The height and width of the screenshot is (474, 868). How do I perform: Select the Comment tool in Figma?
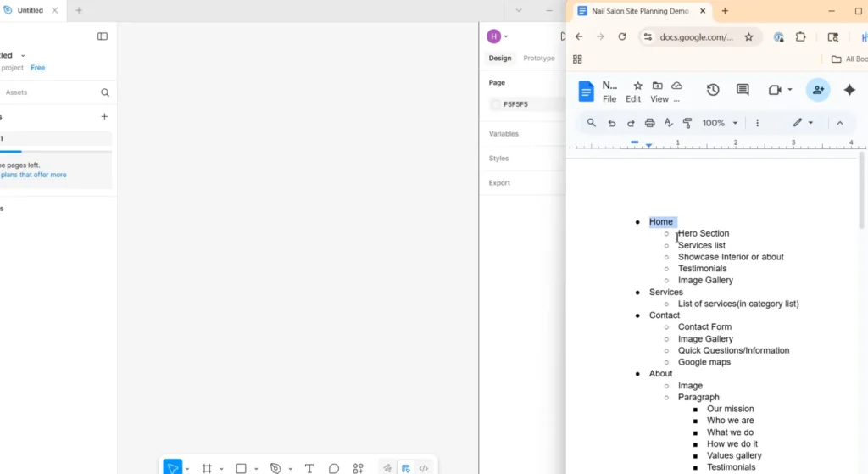334,468
